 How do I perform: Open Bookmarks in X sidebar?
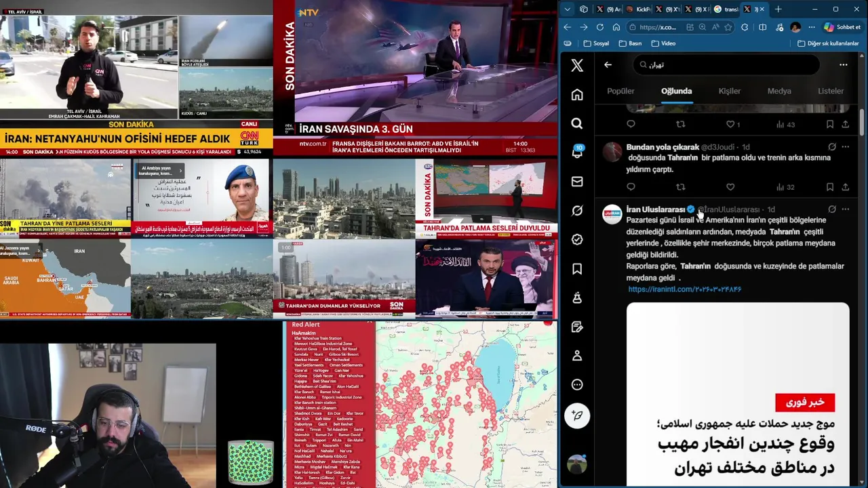pyautogui.click(x=577, y=268)
